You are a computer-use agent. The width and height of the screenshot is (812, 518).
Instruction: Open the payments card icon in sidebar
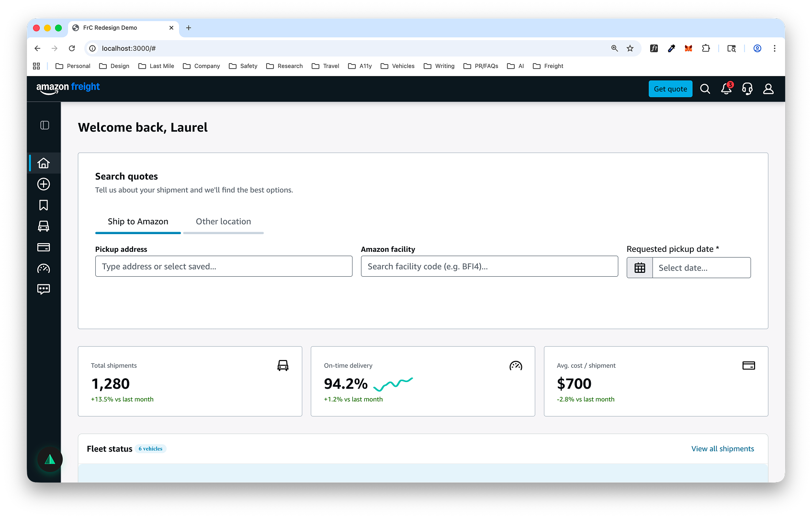[44, 247]
